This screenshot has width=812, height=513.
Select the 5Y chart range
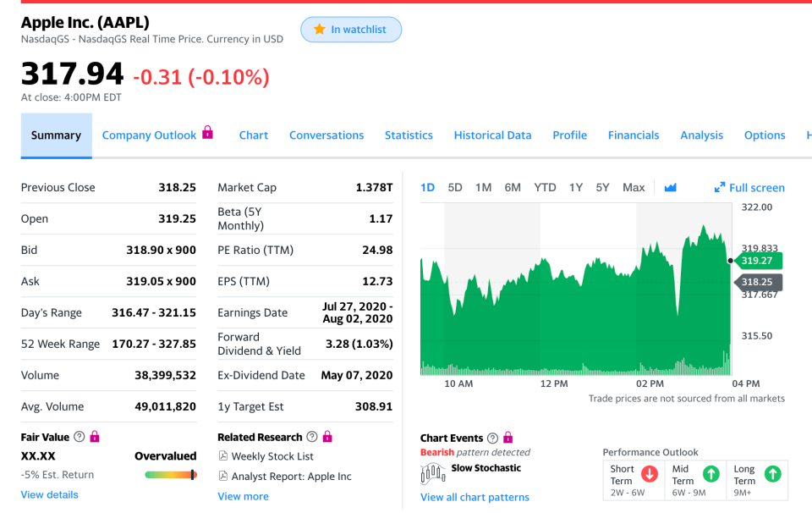602,188
